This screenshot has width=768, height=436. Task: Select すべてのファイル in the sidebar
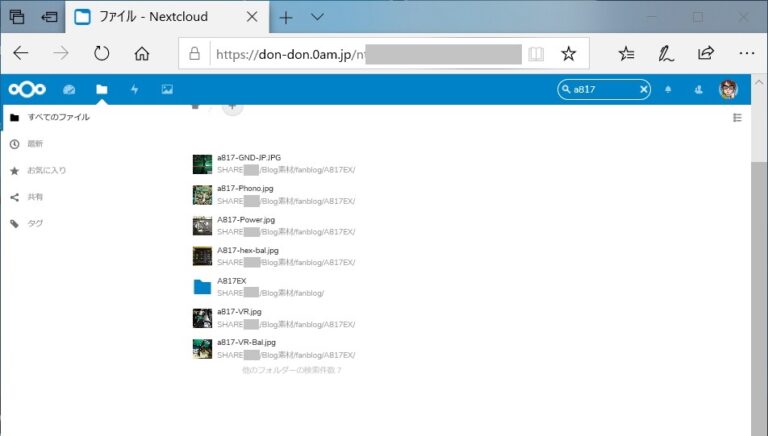pos(58,117)
